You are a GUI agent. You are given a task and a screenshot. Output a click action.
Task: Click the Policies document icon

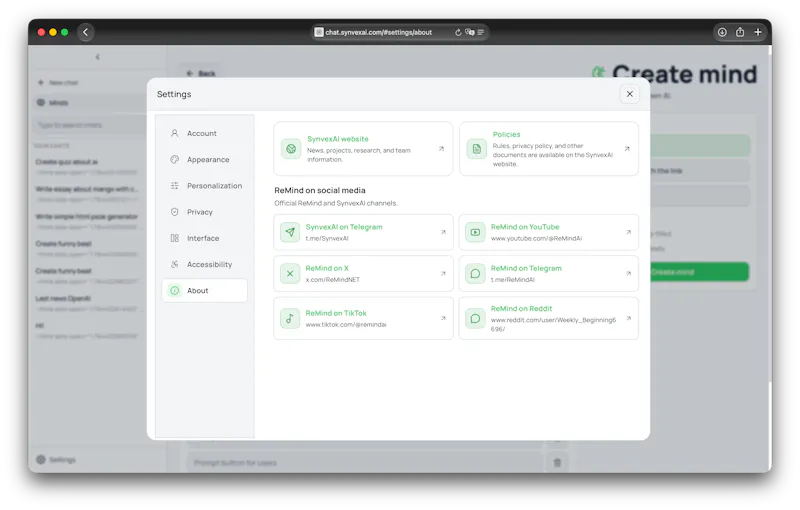pyautogui.click(x=477, y=149)
